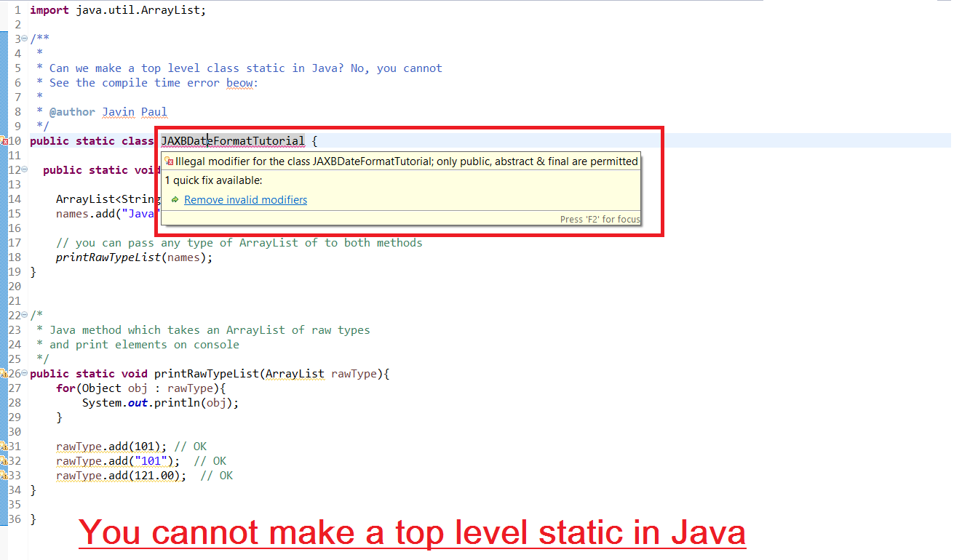954x560 pixels.
Task: Click the warning marker beside line 31
Action: coord(4,447)
